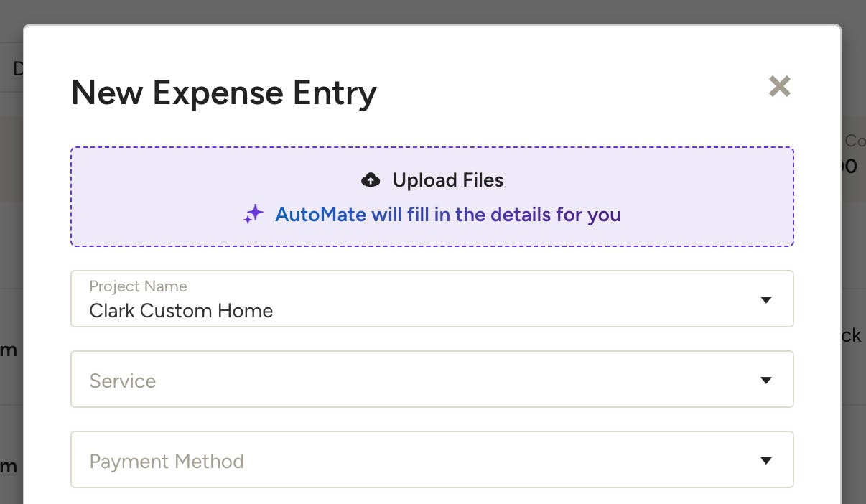Click the AutoMate sparkle icon

pyautogui.click(x=253, y=214)
